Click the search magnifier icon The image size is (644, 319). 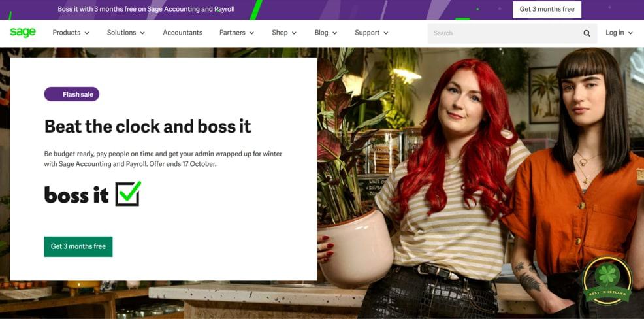pyautogui.click(x=587, y=33)
